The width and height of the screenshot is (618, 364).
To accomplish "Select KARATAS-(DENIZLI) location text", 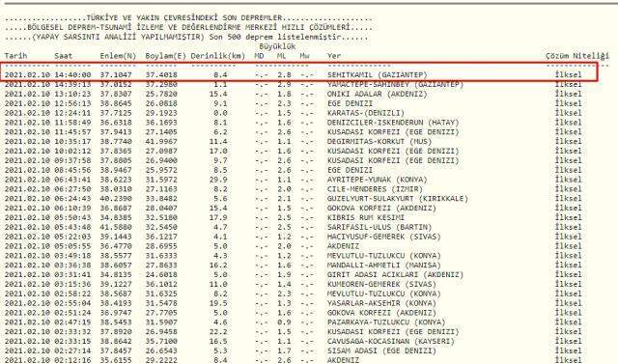I will coord(366,113).
